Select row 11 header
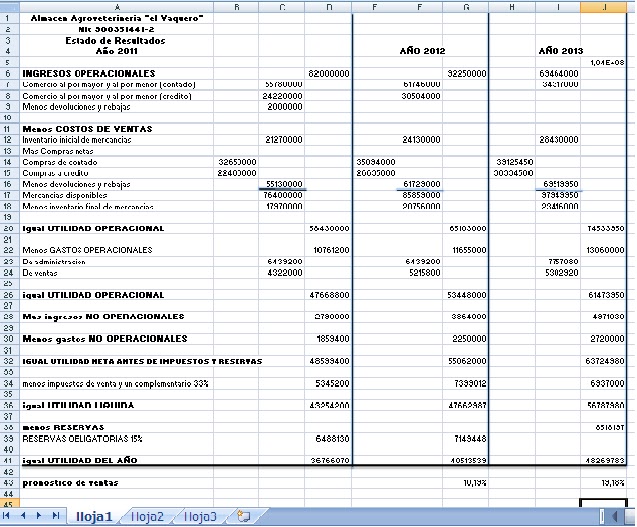637x527 pixels. point(9,129)
